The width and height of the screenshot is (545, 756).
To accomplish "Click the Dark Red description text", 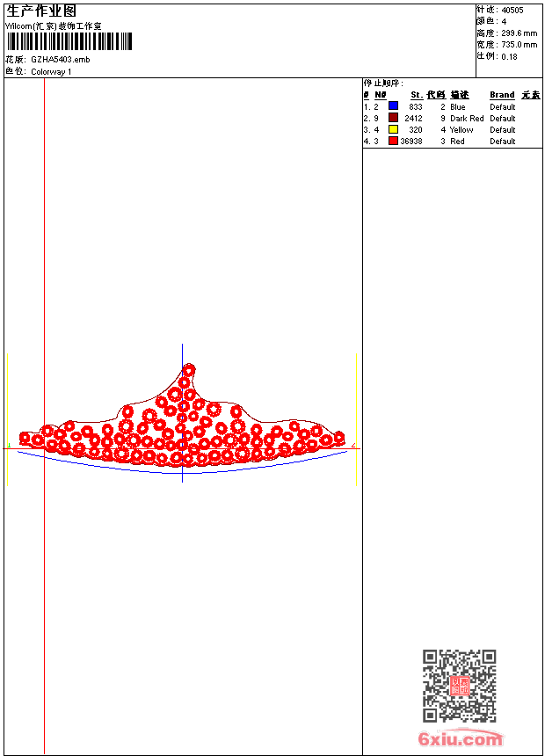I will [467, 118].
